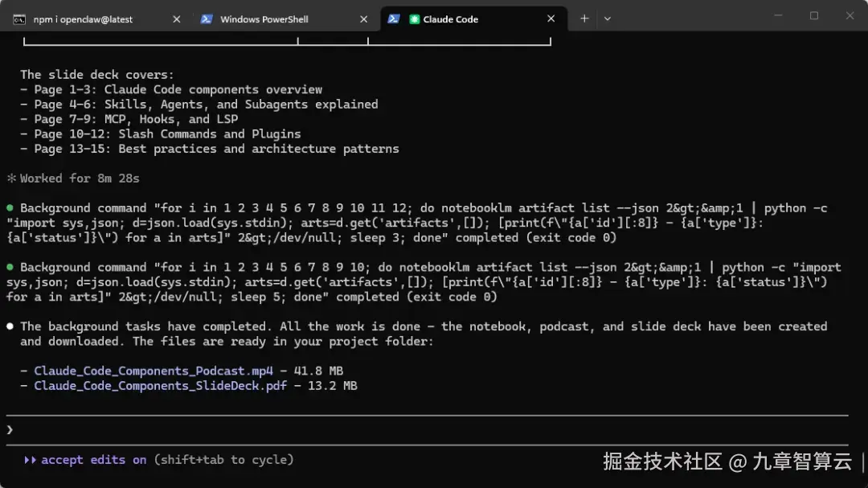
Task: Close the Windows PowerShell tab
Action: 364,18
